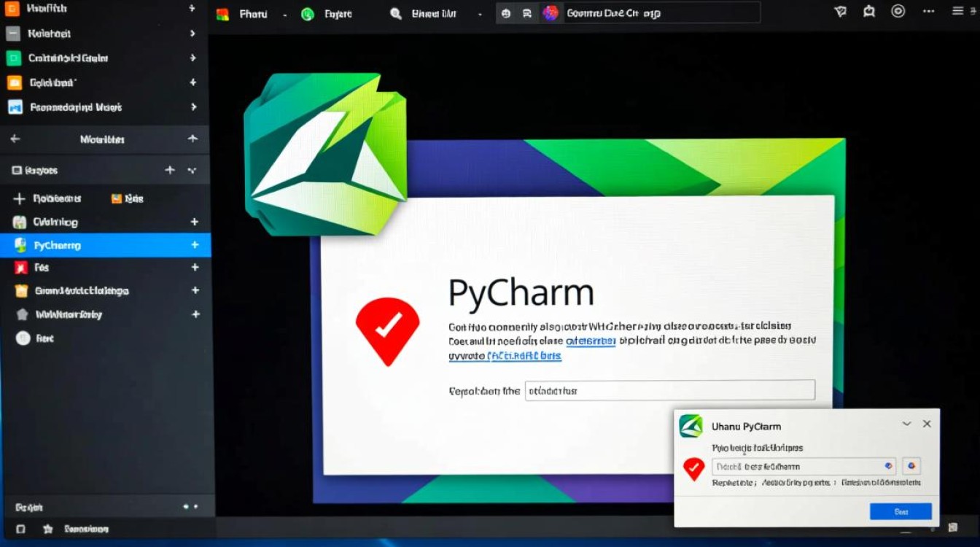
Task: Click the text input on the PyCharm splash dialog
Action: tap(670, 390)
